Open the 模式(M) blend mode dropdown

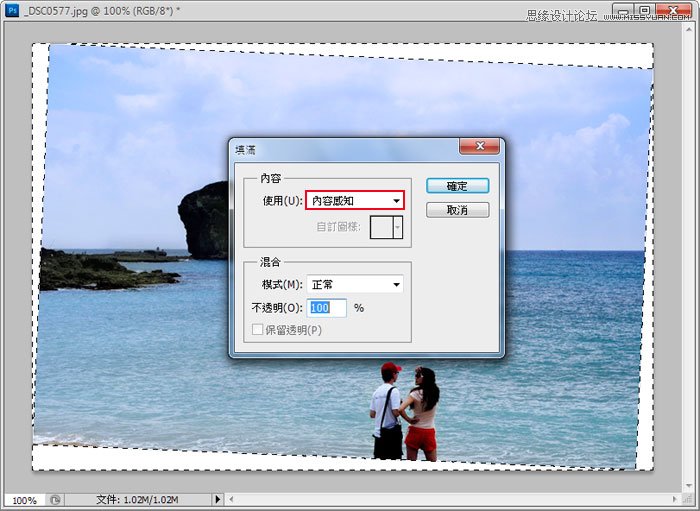coord(355,284)
